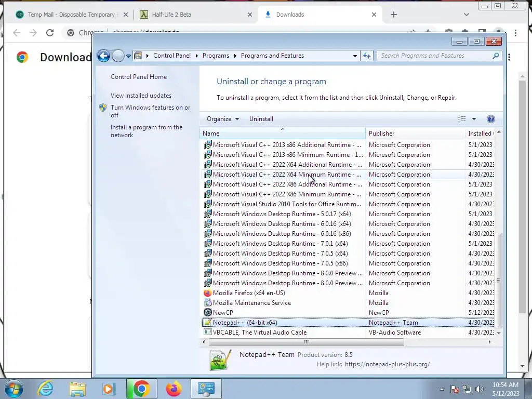The image size is (532, 399).
Task: Open the notepad-plus-plus.org help link
Action: pyautogui.click(x=388, y=364)
